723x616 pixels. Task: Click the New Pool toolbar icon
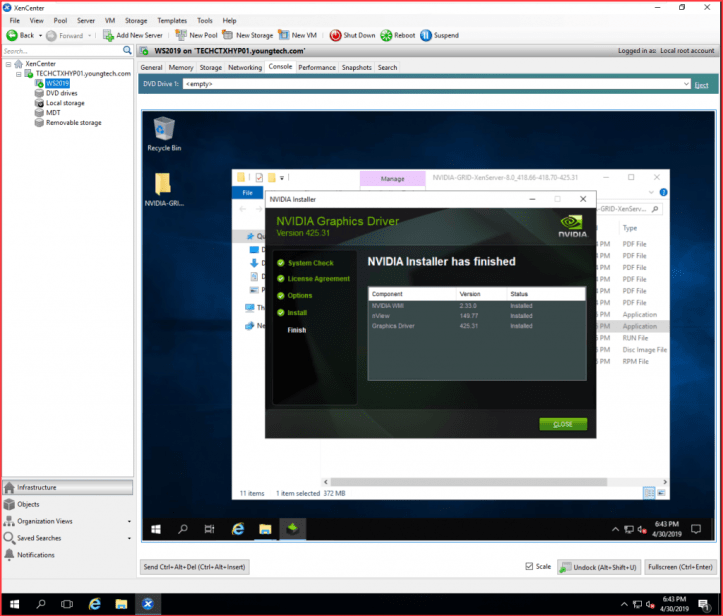click(x=181, y=35)
